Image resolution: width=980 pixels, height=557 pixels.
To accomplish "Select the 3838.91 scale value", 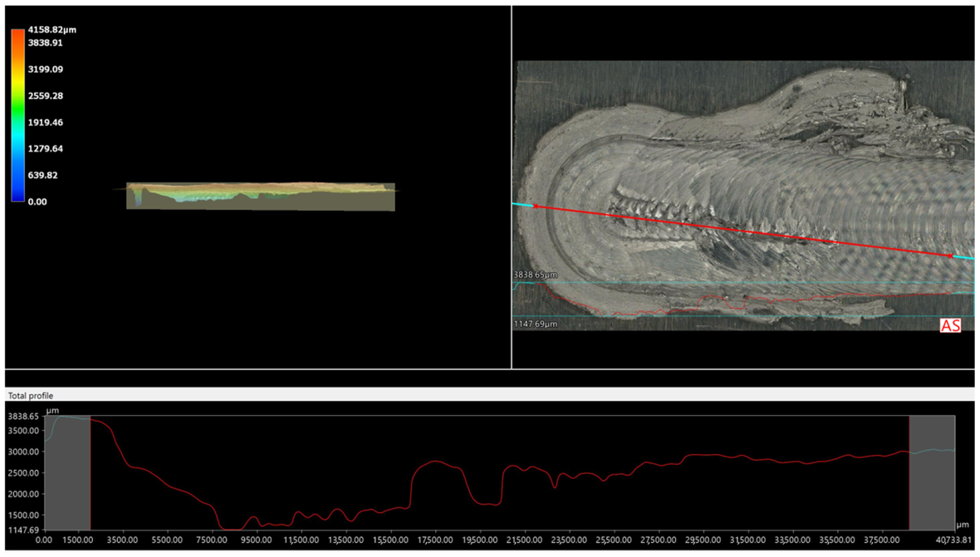I will coord(45,43).
